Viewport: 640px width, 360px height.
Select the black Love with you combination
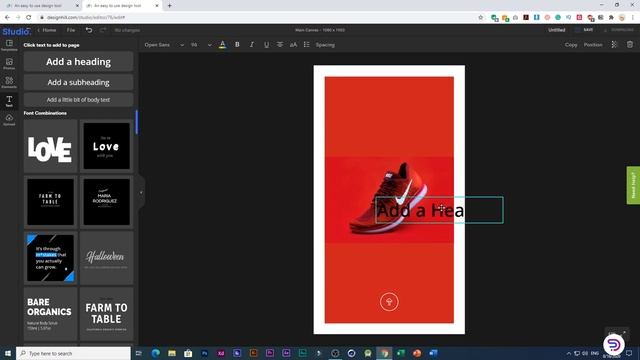(x=107, y=146)
